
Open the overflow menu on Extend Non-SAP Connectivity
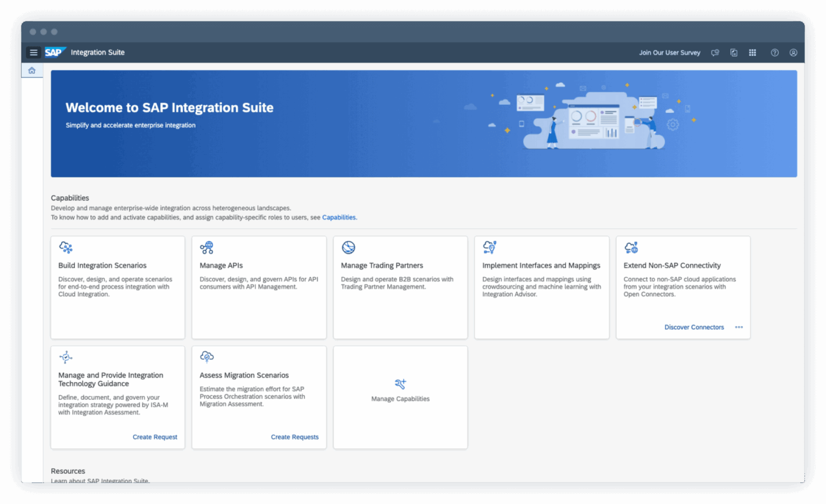(x=739, y=327)
